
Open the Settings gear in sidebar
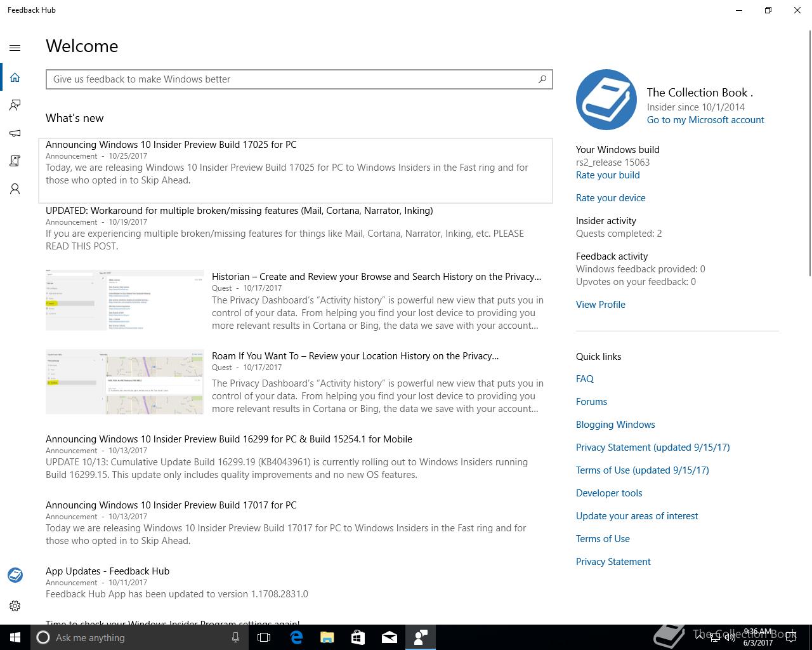click(15, 606)
